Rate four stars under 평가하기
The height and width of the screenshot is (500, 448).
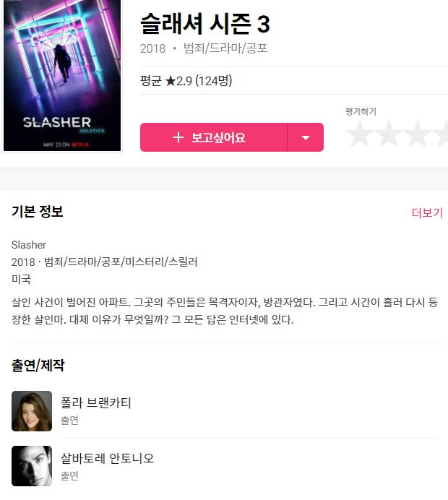pyautogui.click(x=441, y=134)
